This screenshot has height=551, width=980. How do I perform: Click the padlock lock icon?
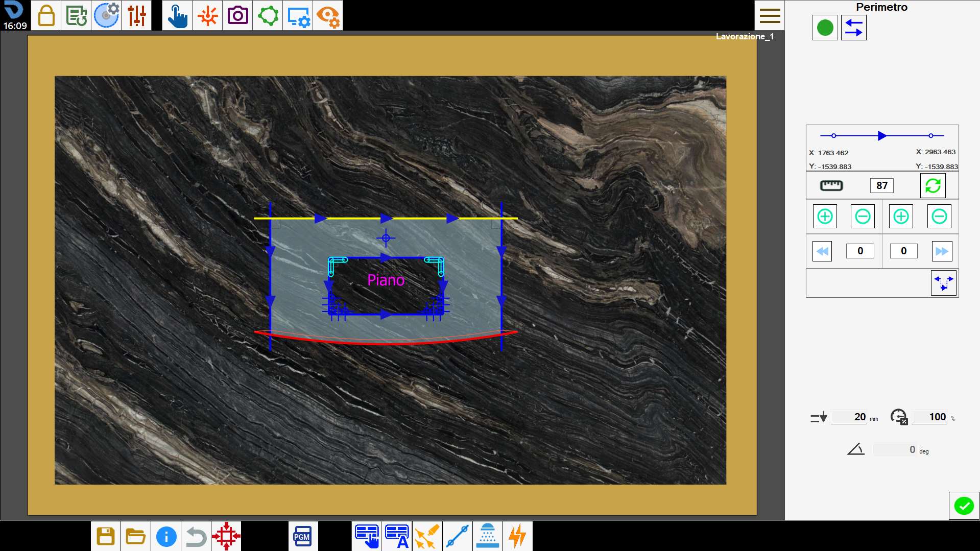click(x=46, y=15)
